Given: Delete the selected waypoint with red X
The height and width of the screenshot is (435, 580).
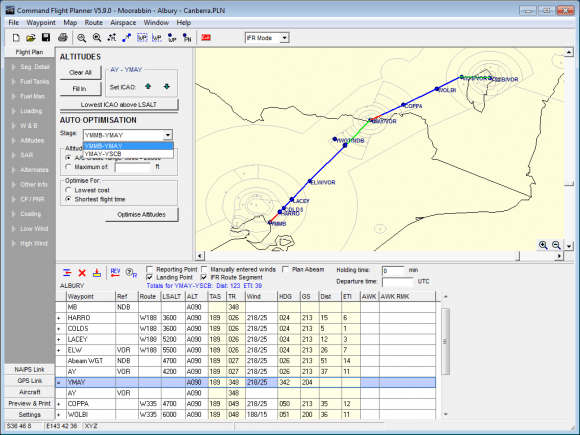Looking at the screenshot, I should tap(82, 273).
